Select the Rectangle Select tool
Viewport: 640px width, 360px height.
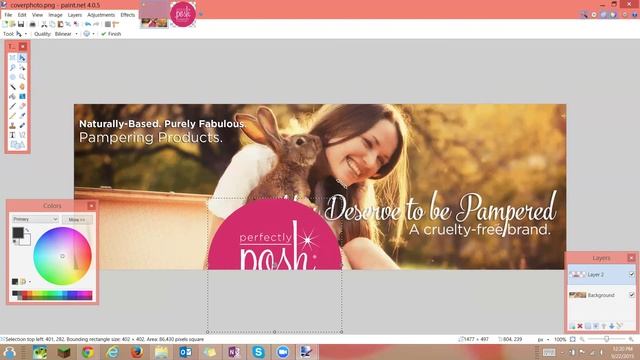[13, 58]
